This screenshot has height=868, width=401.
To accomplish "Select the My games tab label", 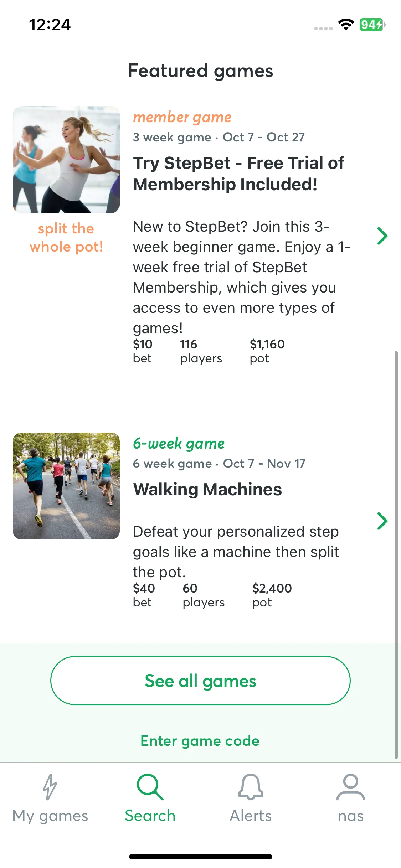I will click(50, 816).
